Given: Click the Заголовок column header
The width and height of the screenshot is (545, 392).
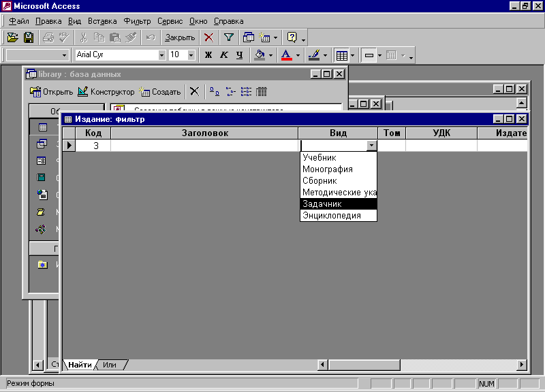Looking at the screenshot, I should point(204,133).
